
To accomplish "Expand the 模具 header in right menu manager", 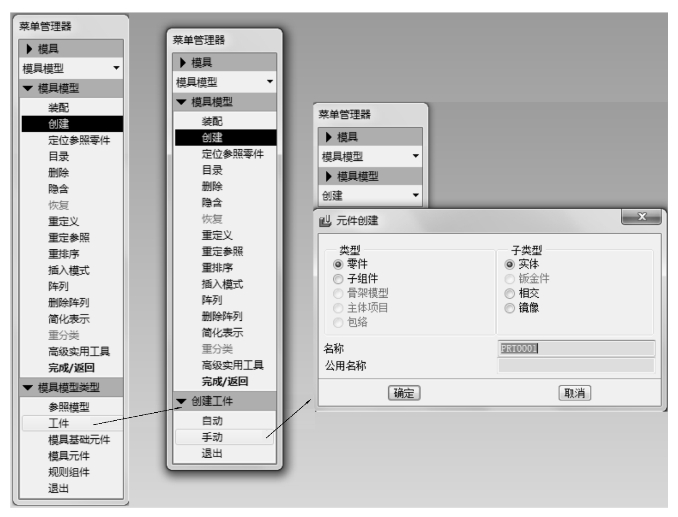I will 329,137.
